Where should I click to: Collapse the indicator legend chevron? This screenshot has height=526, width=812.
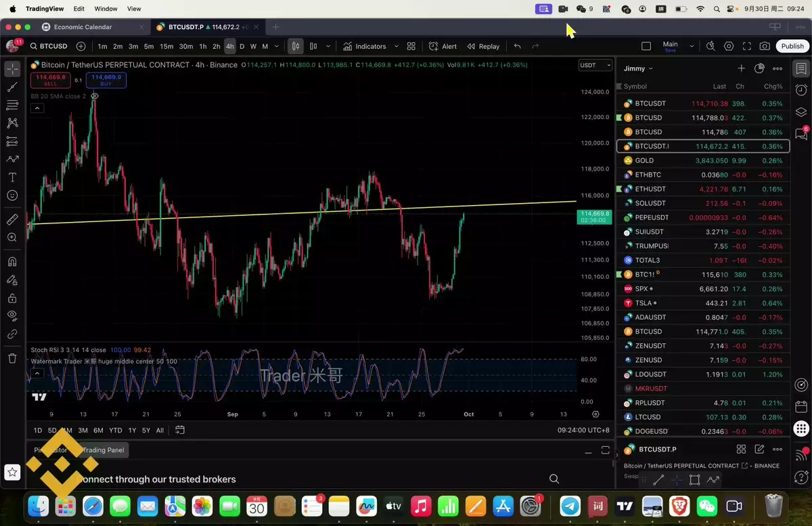click(x=37, y=108)
